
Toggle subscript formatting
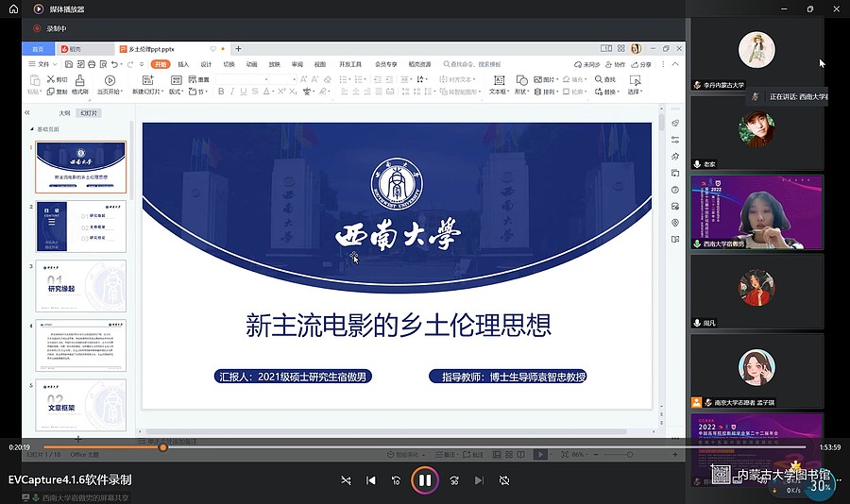(x=293, y=92)
